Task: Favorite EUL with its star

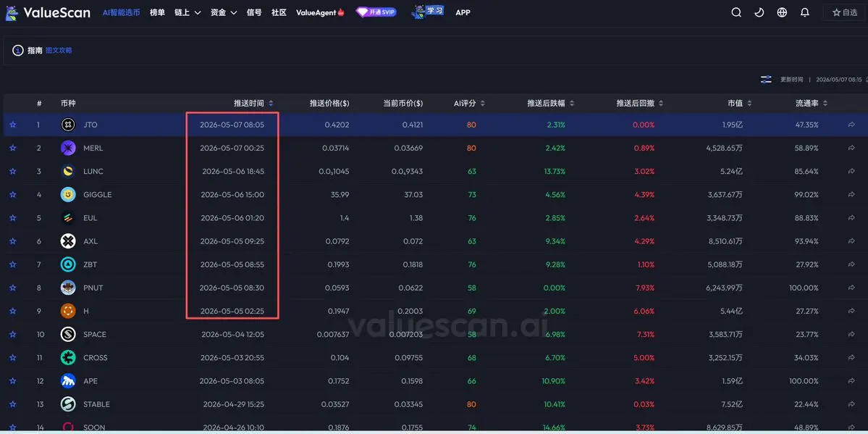Action: [13, 218]
